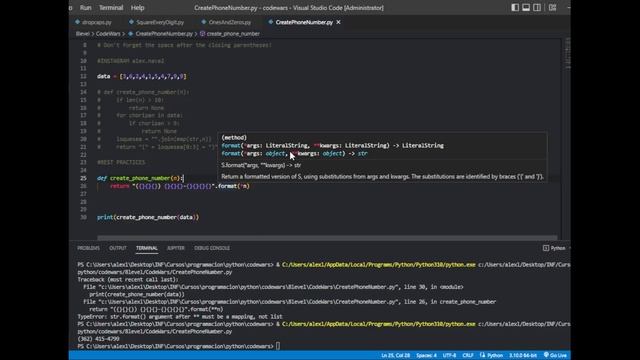The height and width of the screenshot is (360, 640).
Task: Click the TypeError line in the terminal
Action: [180, 317]
